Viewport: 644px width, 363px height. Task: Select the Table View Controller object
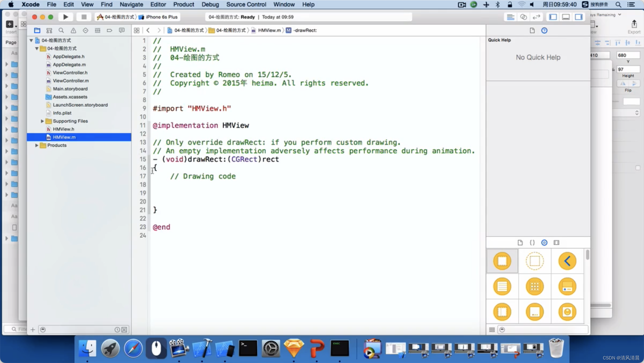(x=502, y=286)
